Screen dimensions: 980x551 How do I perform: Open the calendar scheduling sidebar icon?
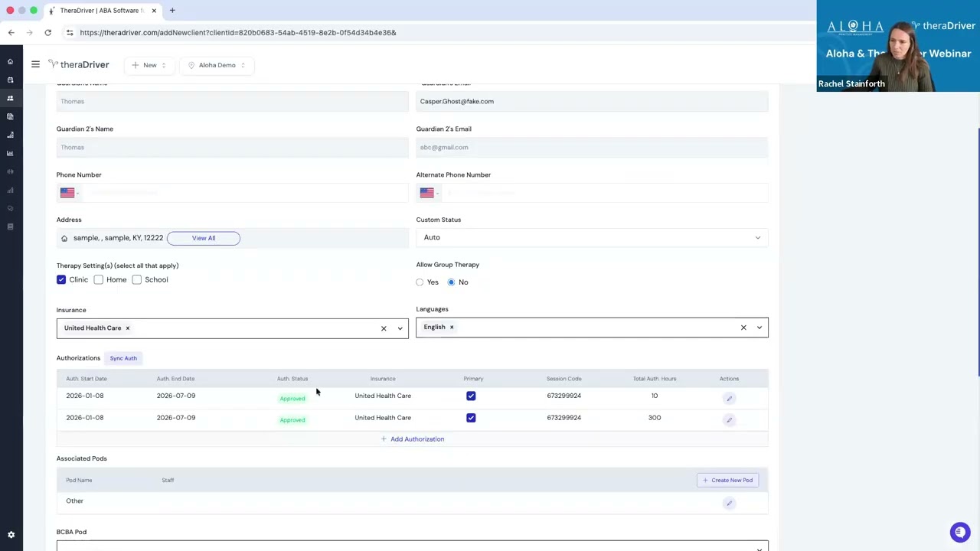[x=10, y=80]
